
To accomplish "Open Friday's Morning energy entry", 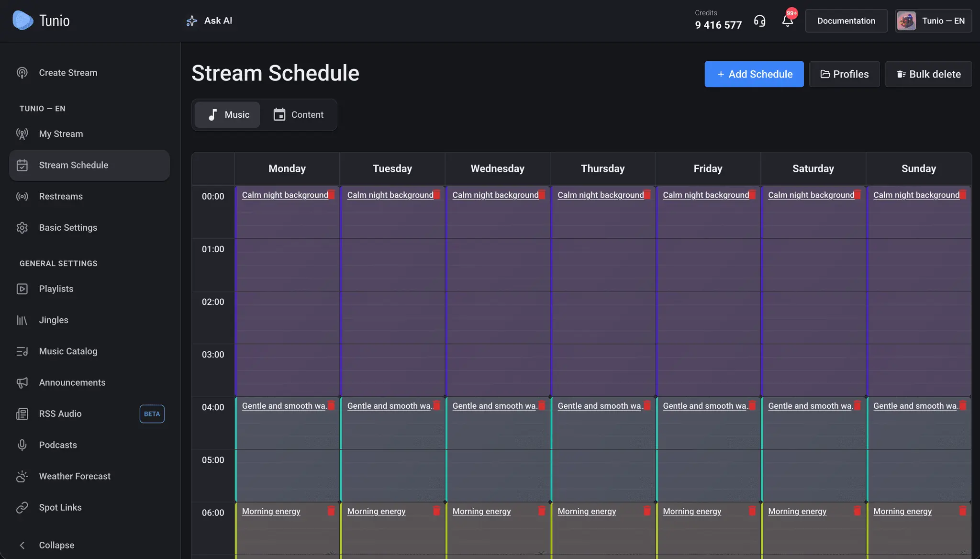I will [692, 511].
